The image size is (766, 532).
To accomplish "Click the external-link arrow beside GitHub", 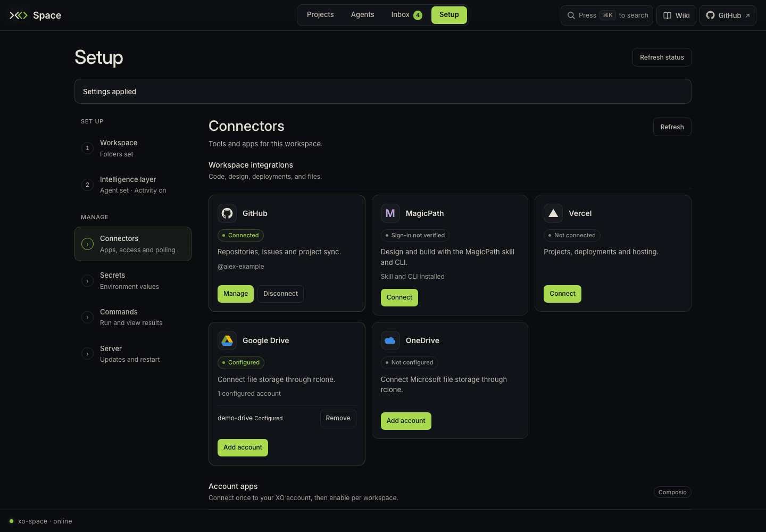I will 747,15.
